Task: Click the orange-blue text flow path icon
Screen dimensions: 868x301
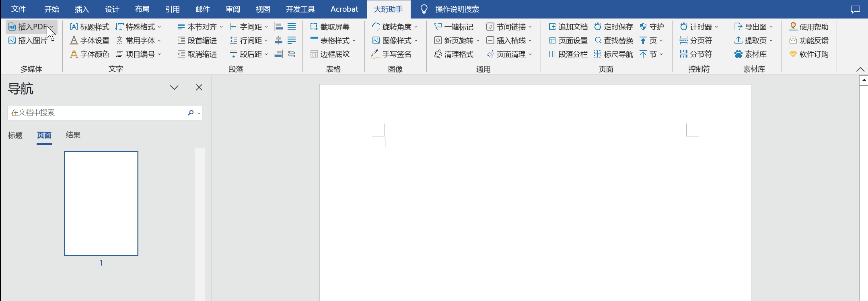Action: pos(292,54)
